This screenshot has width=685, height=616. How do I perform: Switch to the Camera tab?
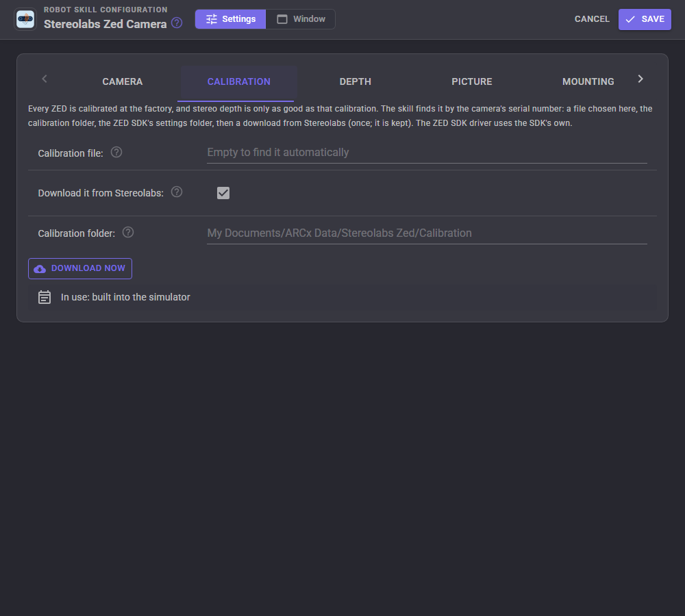(x=123, y=81)
